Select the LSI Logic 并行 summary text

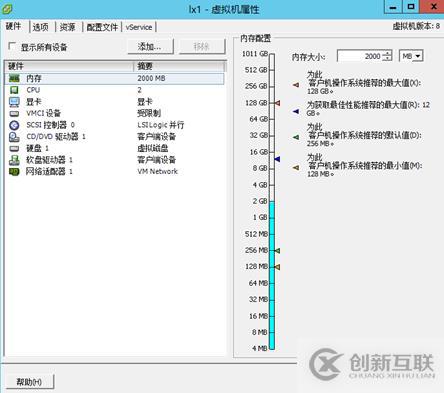tap(161, 125)
